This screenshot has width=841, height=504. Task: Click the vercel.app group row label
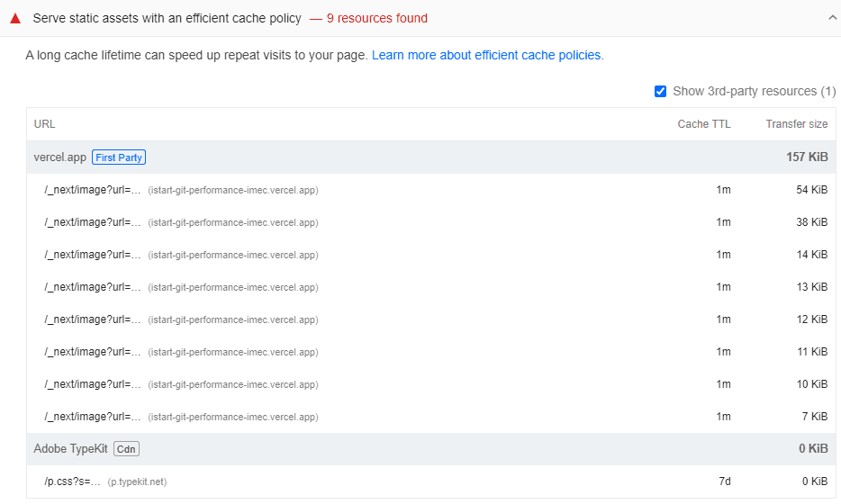click(59, 157)
